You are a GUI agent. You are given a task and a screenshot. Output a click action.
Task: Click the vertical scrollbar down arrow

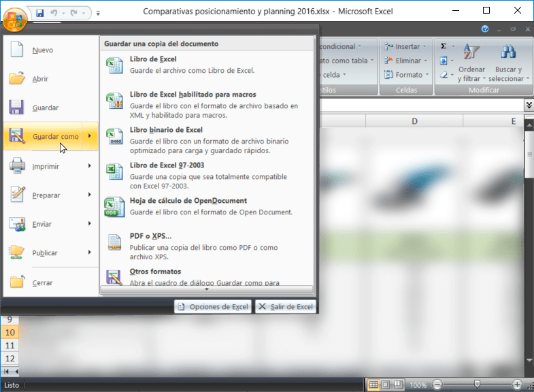[529, 360]
